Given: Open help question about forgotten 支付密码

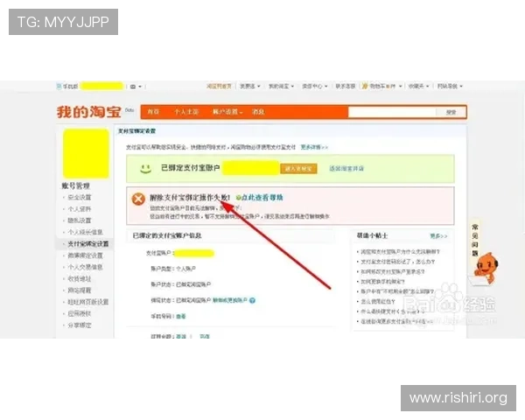Looking at the screenshot, I should 398,262.
